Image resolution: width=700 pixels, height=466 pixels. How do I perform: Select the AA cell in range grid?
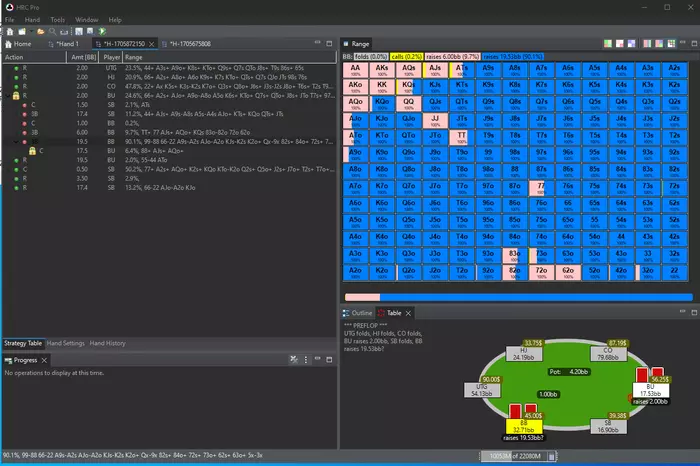[355, 70]
